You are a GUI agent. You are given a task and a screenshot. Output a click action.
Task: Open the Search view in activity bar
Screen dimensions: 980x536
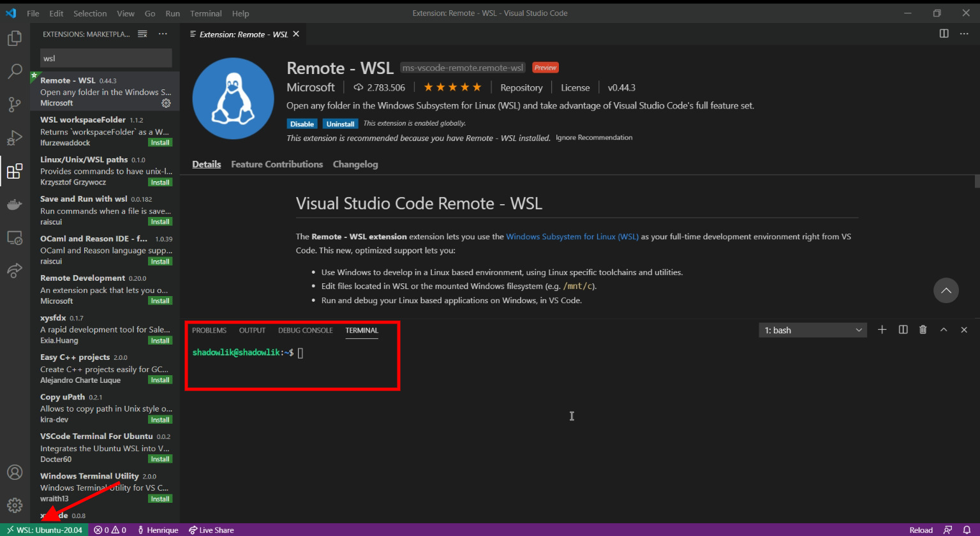(15, 71)
